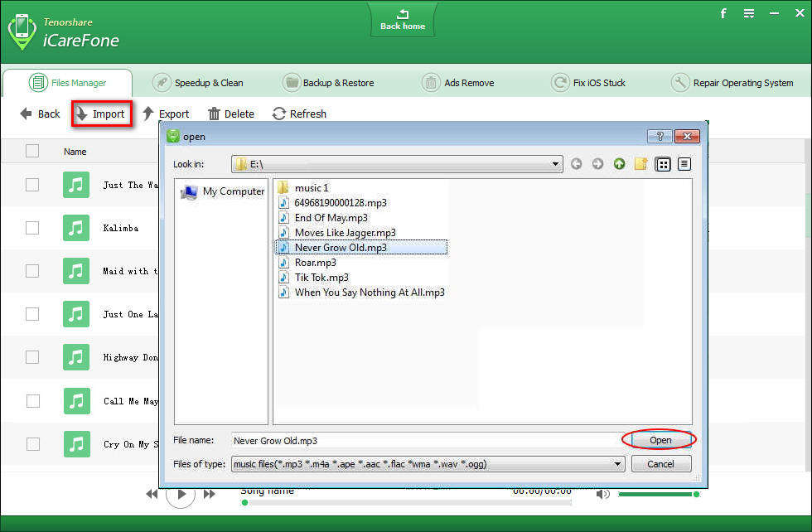Select When You Say Nothing At All.mp3

tap(361, 293)
